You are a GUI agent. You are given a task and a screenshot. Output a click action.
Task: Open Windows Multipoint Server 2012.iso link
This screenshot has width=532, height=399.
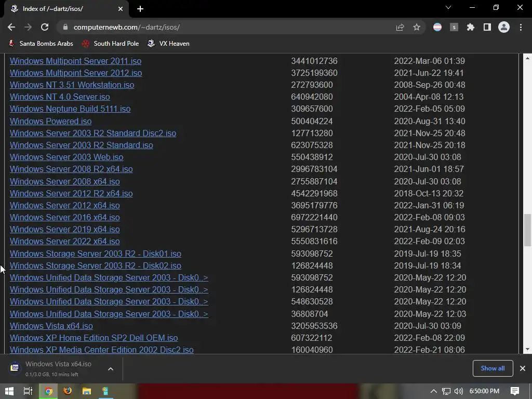click(76, 73)
